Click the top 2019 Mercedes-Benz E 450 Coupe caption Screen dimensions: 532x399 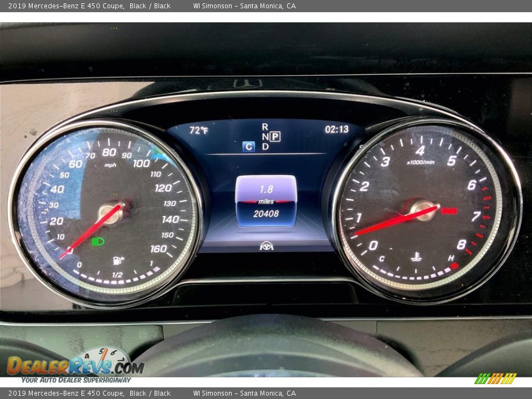pos(66,6)
